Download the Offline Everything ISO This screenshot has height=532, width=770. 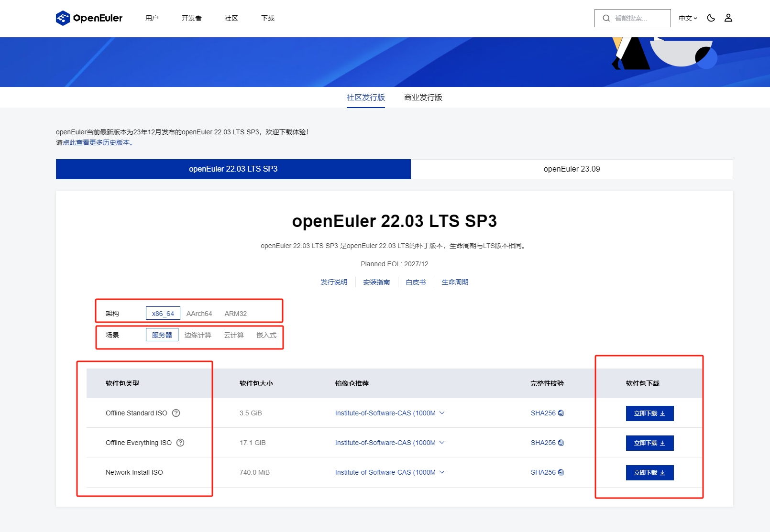(x=650, y=443)
